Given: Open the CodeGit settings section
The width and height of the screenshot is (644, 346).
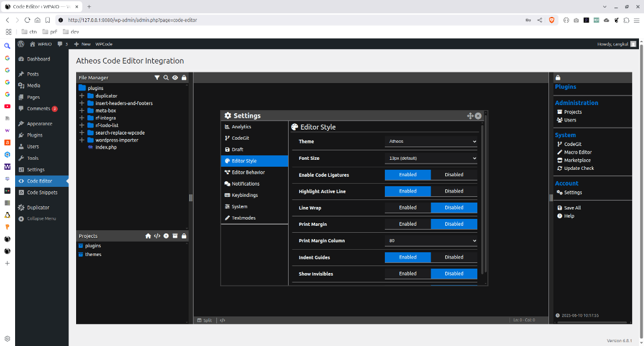Looking at the screenshot, I should click(255, 138).
